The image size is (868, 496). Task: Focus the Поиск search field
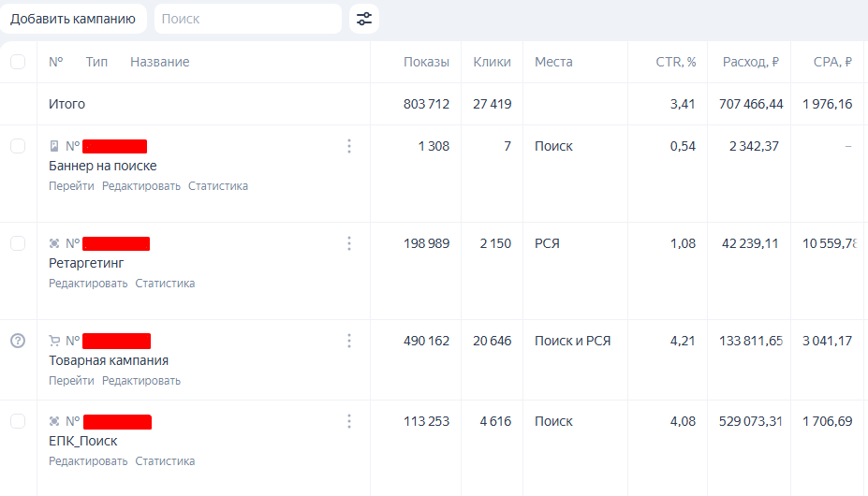click(247, 19)
